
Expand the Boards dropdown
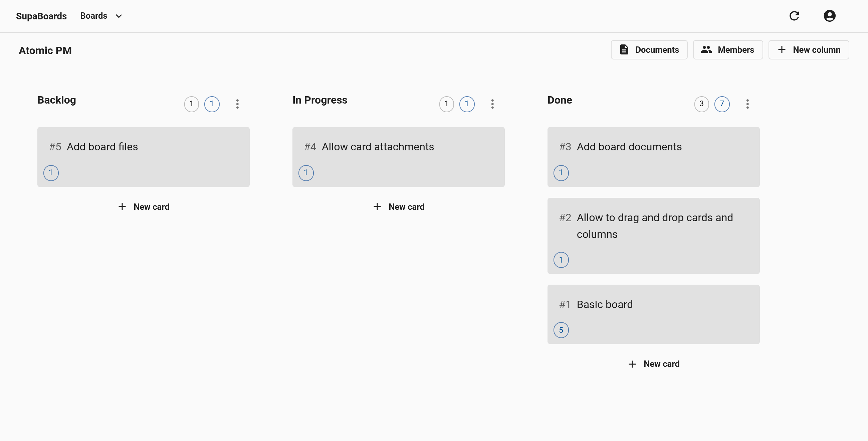101,16
